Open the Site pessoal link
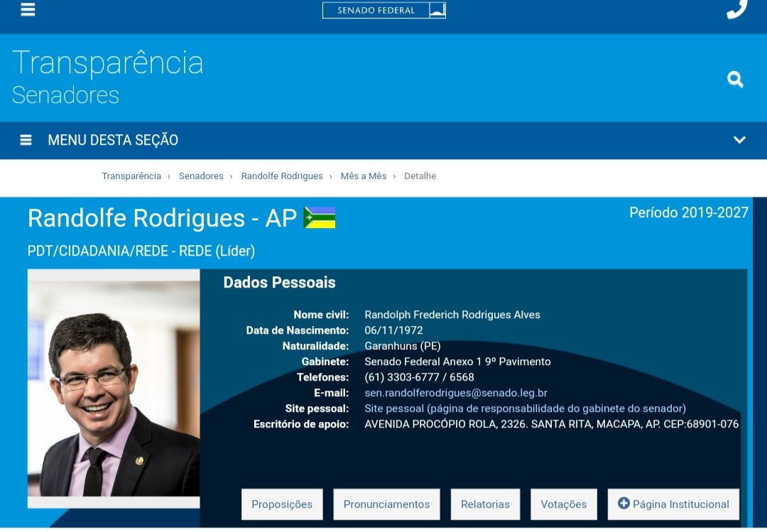767x532 pixels. tap(525, 408)
